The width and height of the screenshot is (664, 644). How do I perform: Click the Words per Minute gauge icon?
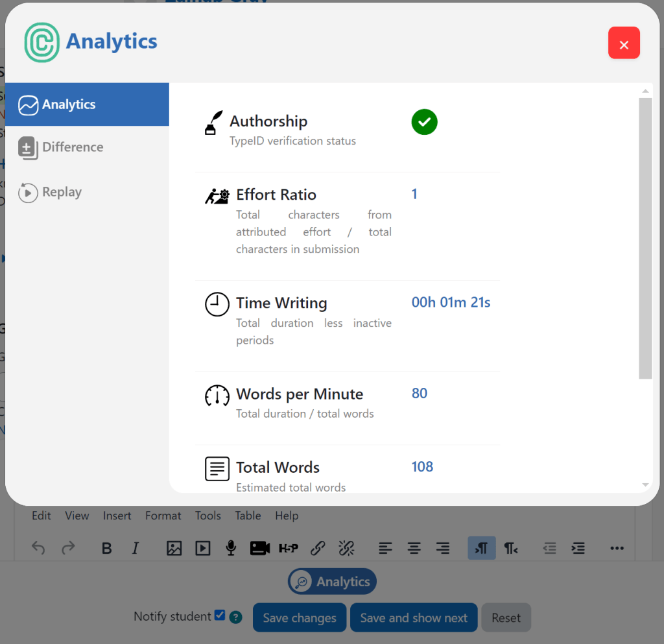click(217, 395)
